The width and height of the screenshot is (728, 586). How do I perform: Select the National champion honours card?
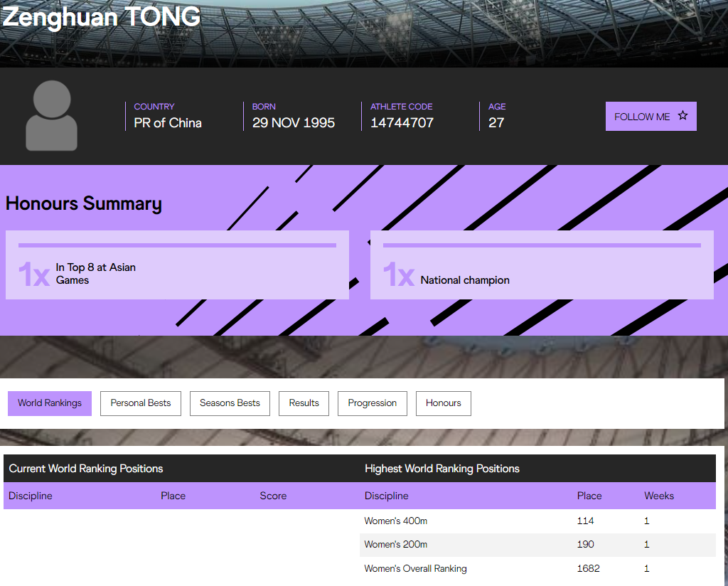pos(542,265)
